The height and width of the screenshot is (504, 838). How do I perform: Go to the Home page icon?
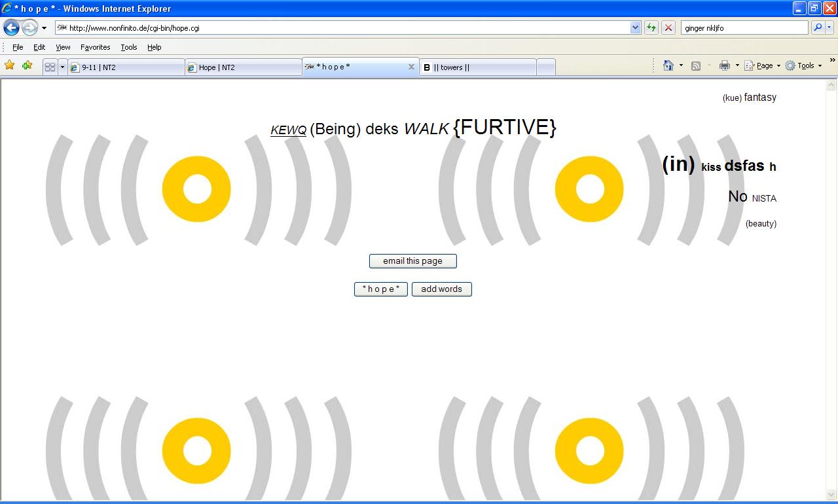tap(668, 65)
